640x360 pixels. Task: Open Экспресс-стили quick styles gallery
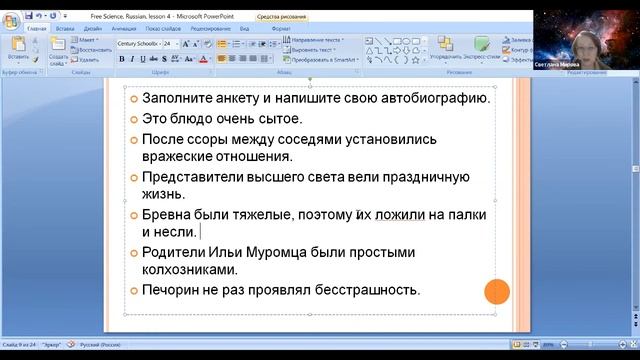click(x=482, y=49)
